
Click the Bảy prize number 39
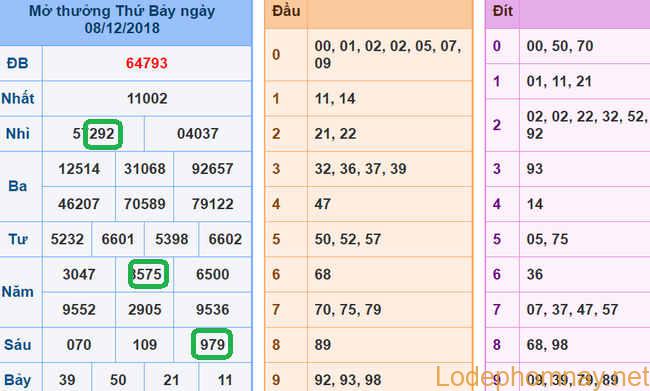pyautogui.click(x=67, y=380)
